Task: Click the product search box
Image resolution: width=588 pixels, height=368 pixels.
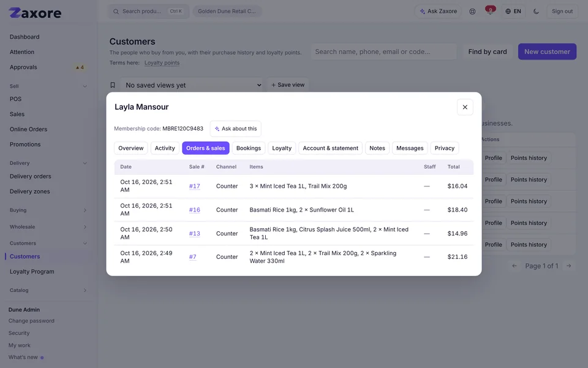Action: click(149, 11)
